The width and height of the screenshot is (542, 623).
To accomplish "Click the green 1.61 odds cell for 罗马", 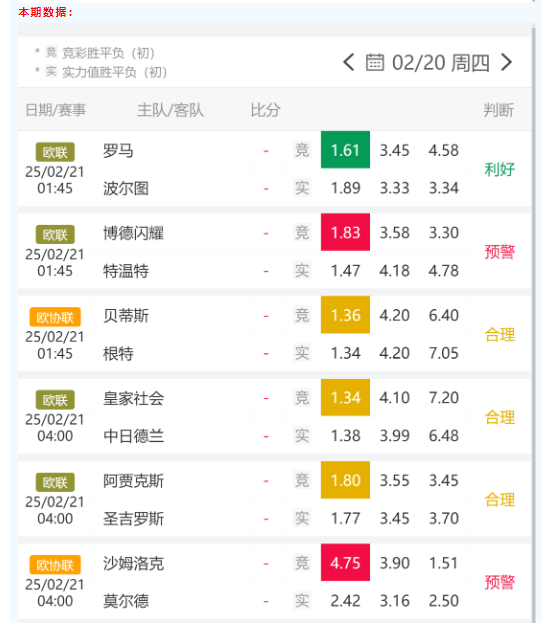I will click(345, 150).
